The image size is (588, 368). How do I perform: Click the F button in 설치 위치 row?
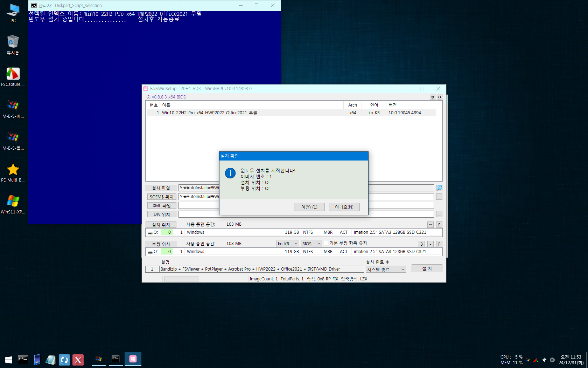439,225
